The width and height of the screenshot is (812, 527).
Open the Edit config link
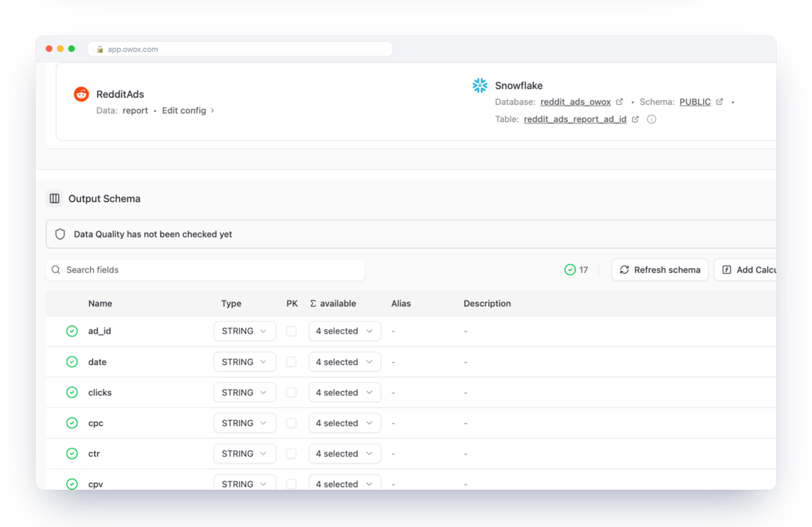point(188,110)
